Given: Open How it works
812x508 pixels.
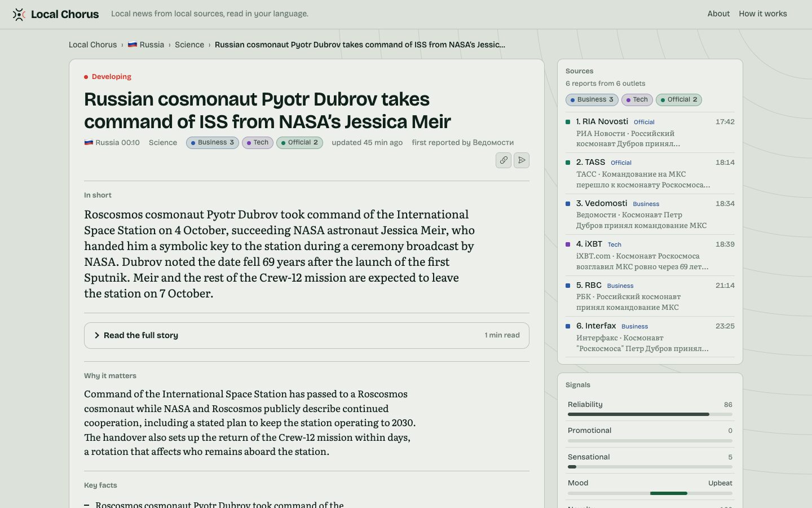Looking at the screenshot, I should [763, 14].
